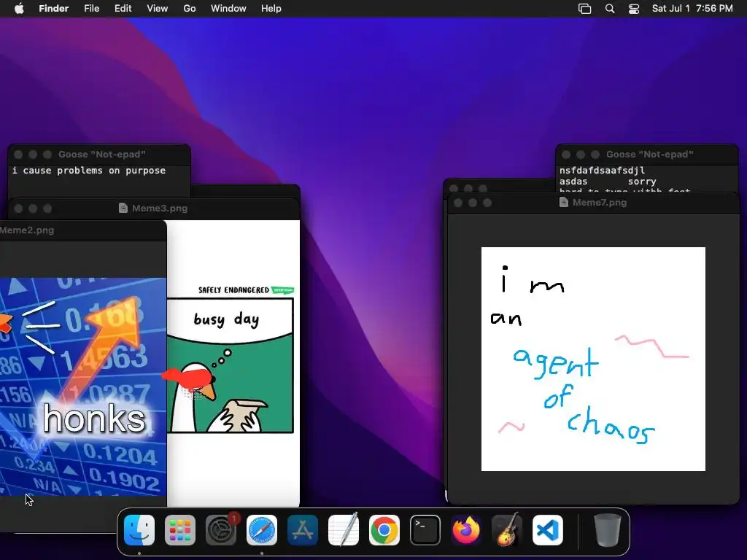The height and width of the screenshot is (560, 747).
Task: Open the Window menu
Action: click(x=228, y=9)
